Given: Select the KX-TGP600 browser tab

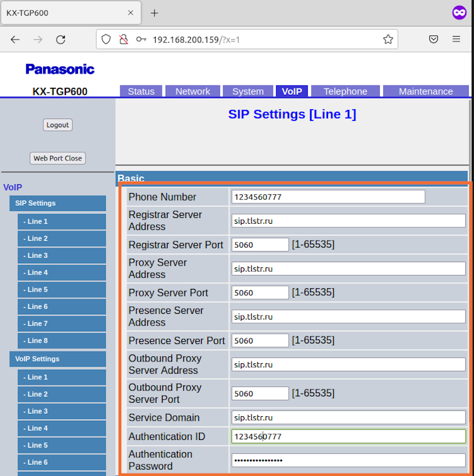Looking at the screenshot, I should tap(71, 13).
